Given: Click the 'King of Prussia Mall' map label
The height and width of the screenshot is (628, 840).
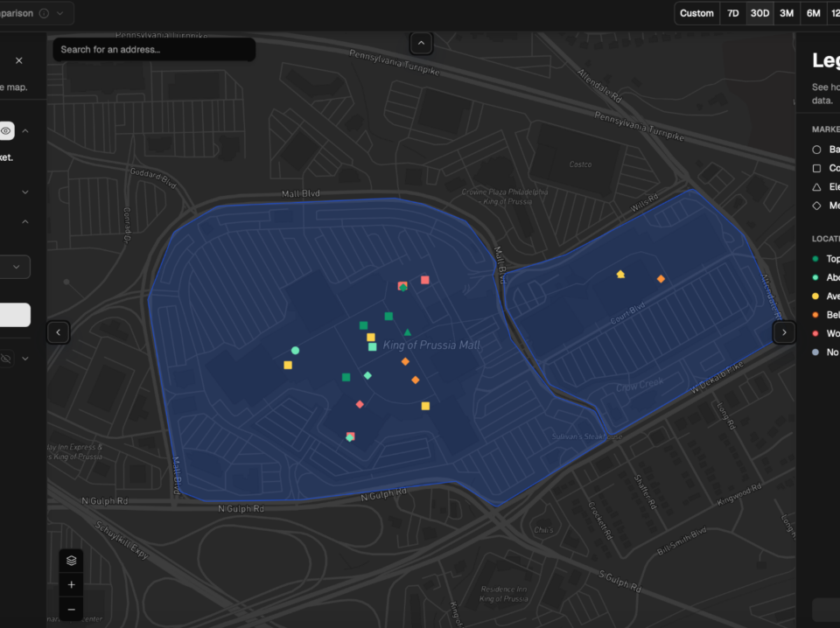Looking at the screenshot, I should pyautogui.click(x=431, y=345).
